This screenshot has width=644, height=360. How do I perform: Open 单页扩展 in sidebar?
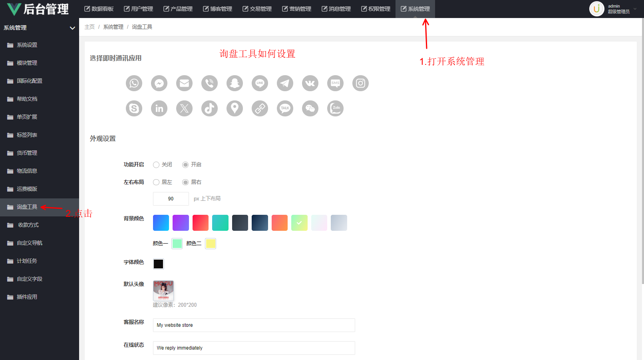[x=40, y=117]
